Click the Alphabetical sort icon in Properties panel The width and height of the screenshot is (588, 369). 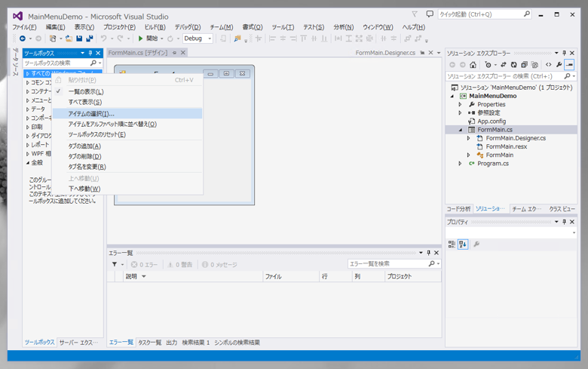pos(463,244)
